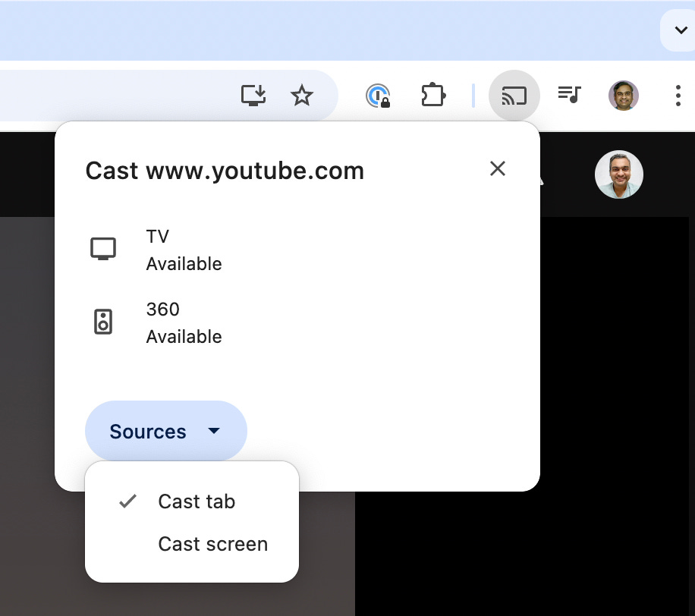Image resolution: width=695 pixels, height=616 pixels.
Task: Toggle the Sources dropdown
Action: coord(165,431)
